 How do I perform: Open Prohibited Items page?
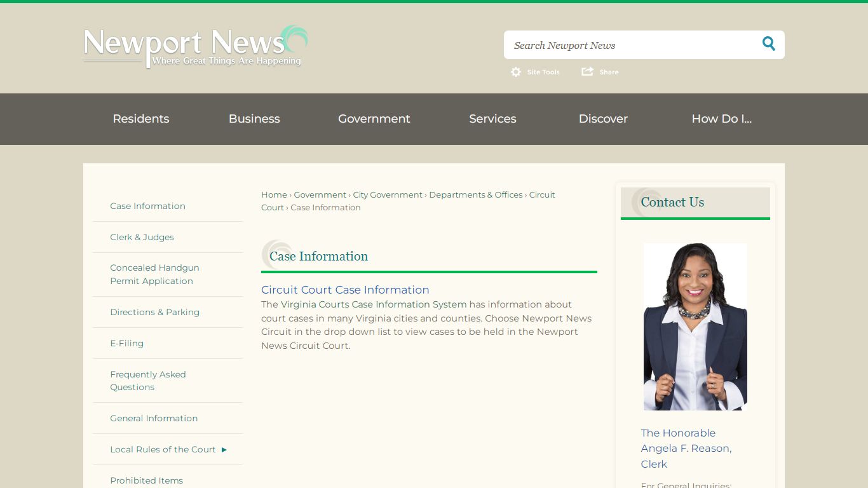[146, 480]
